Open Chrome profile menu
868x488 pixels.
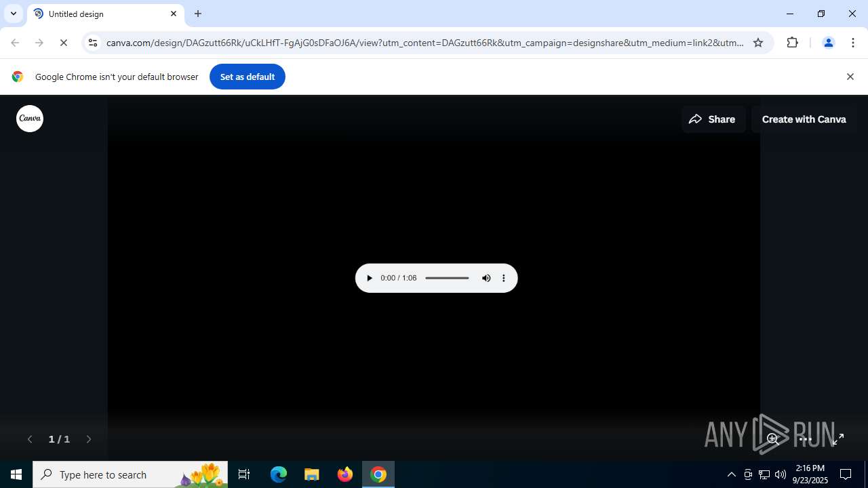pos(828,43)
